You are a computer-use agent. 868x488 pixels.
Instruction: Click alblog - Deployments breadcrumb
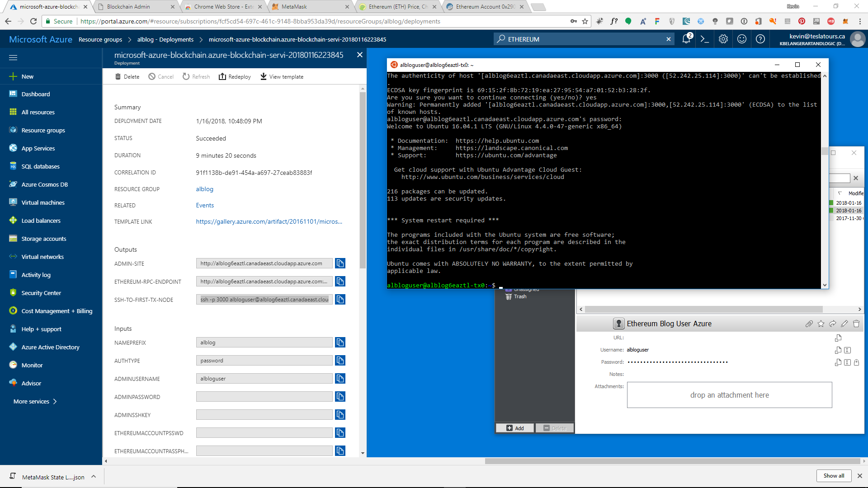[x=165, y=39]
